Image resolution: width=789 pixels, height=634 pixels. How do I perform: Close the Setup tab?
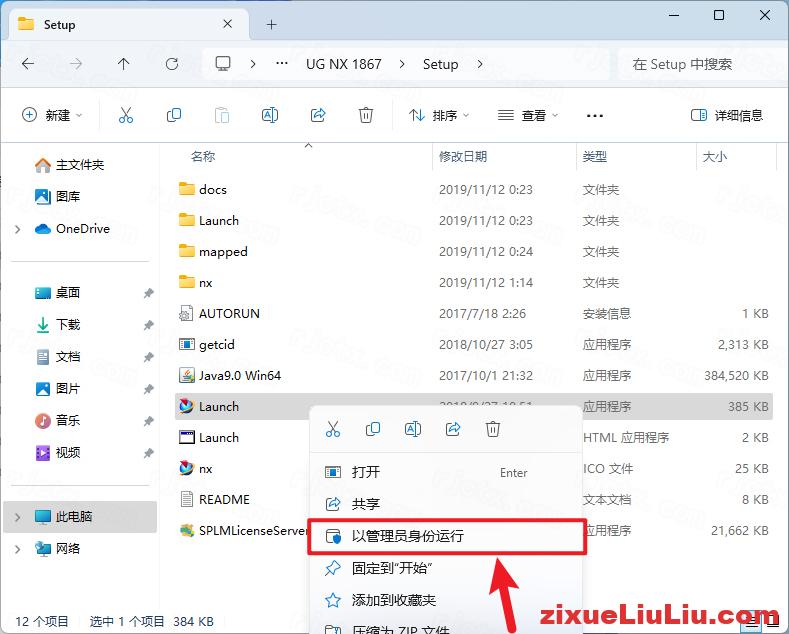[x=227, y=24]
